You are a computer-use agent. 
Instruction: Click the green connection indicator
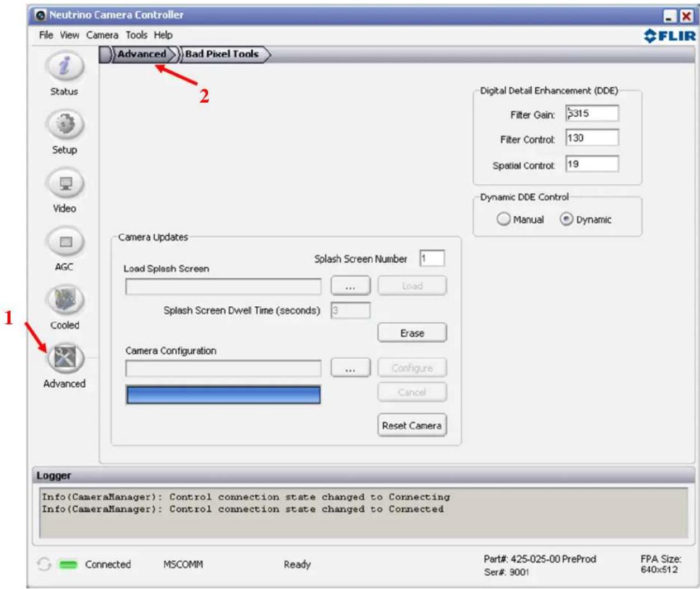point(68,565)
